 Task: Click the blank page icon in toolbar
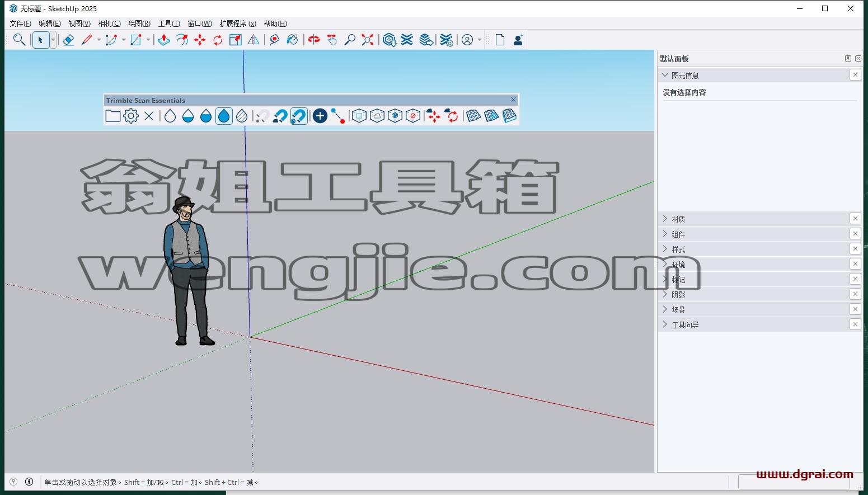coord(500,40)
